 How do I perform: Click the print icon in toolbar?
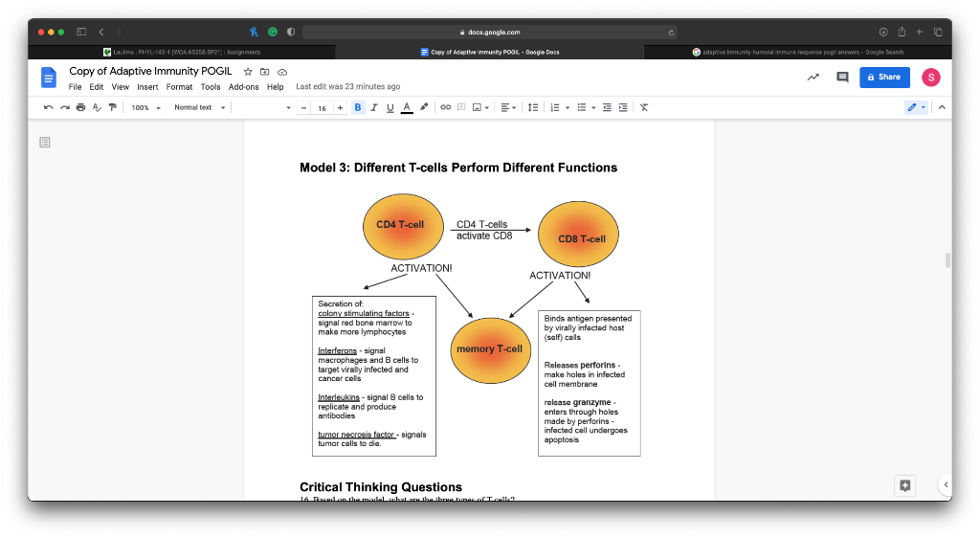click(80, 107)
